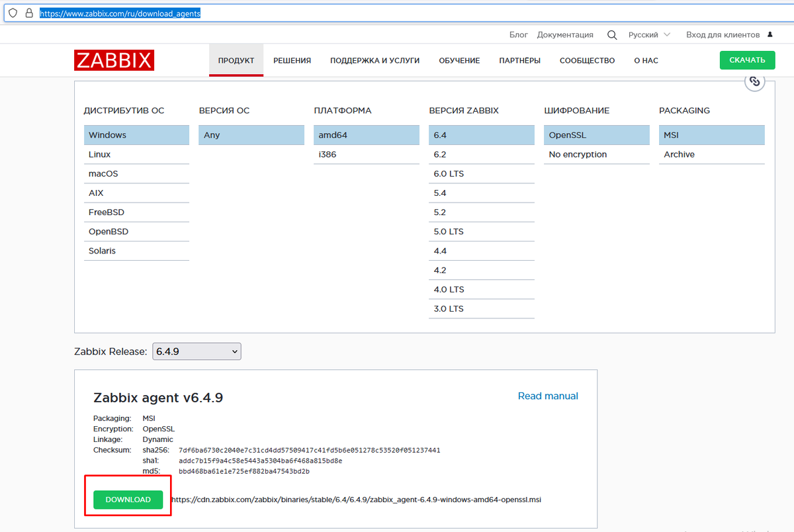Select Zabbix version 5.0 LTS
This screenshot has height=532, width=794.
point(482,232)
